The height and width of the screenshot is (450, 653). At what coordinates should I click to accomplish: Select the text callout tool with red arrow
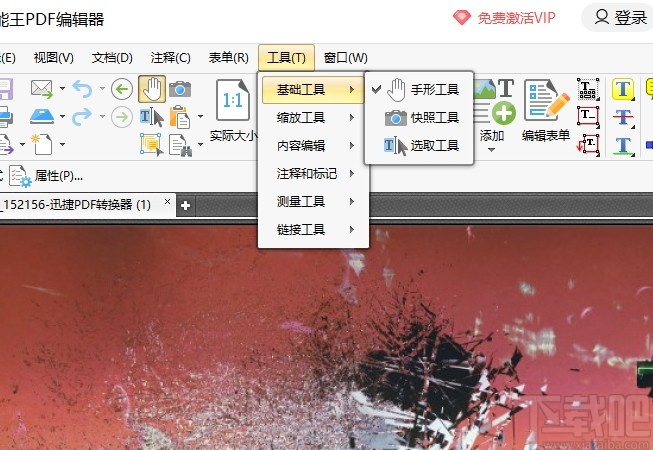(x=588, y=144)
